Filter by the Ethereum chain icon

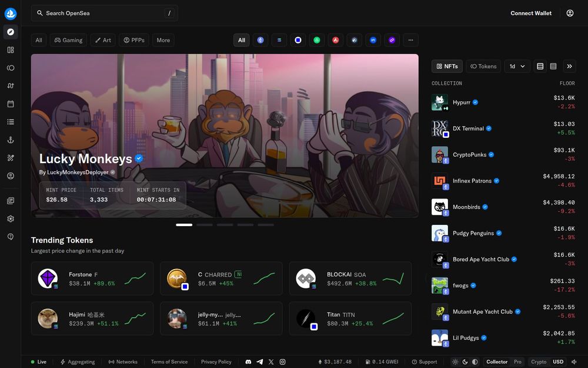(260, 40)
